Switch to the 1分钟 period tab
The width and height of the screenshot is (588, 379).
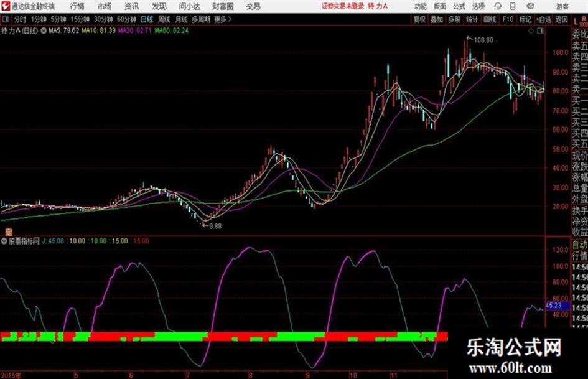click(x=39, y=19)
